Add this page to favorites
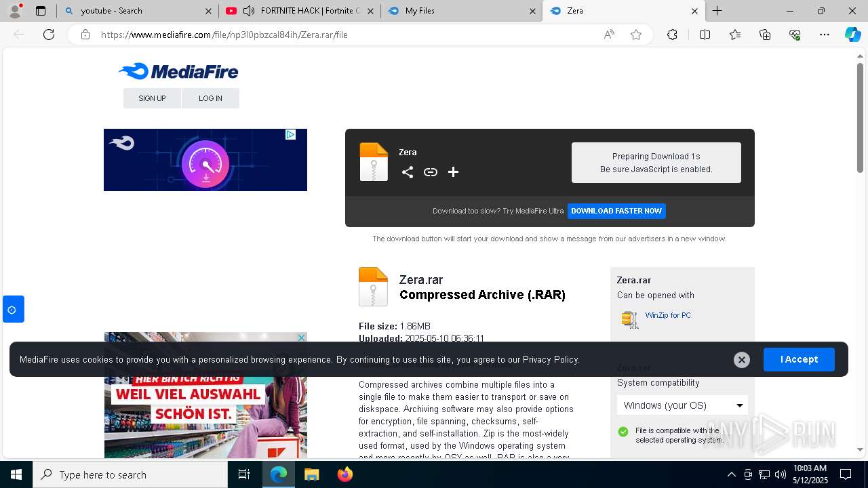Screen dimensions: 868x488 [636, 35]
